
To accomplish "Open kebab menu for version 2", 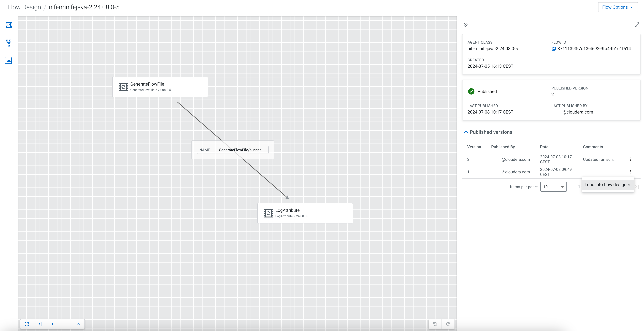I will tap(631, 159).
